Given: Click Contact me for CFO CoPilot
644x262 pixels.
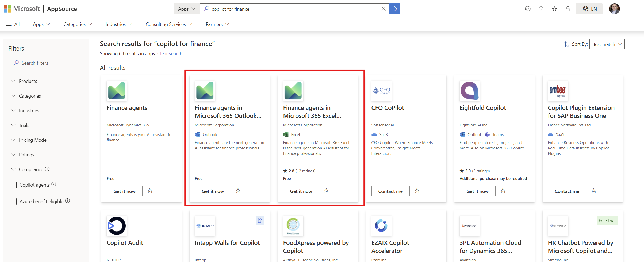Looking at the screenshot, I should click(x=390, y=191).
